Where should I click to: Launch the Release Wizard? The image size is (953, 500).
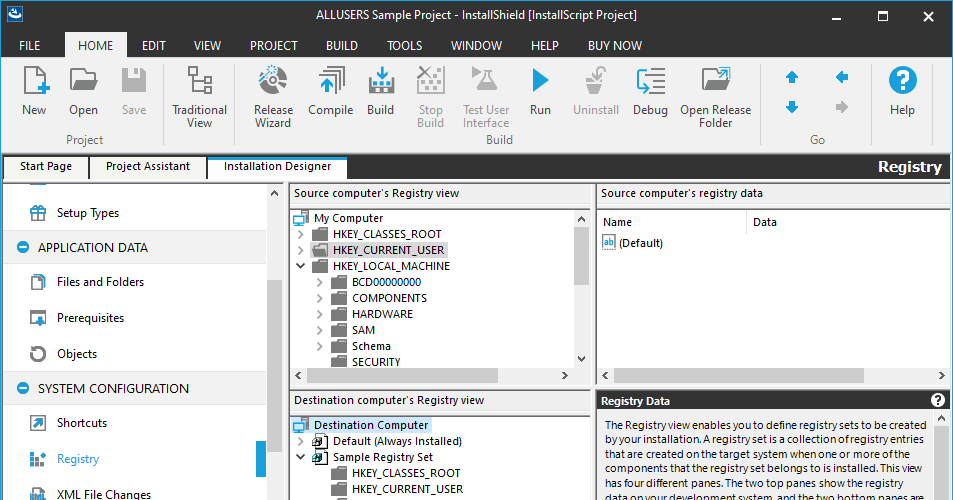point(273,97)
